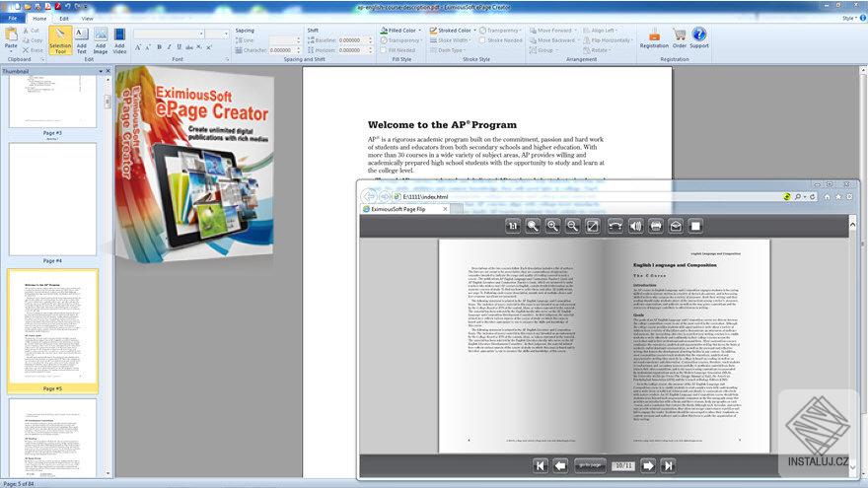Choose the Add Image tool

pyautogui.click(x=101, y=40)
